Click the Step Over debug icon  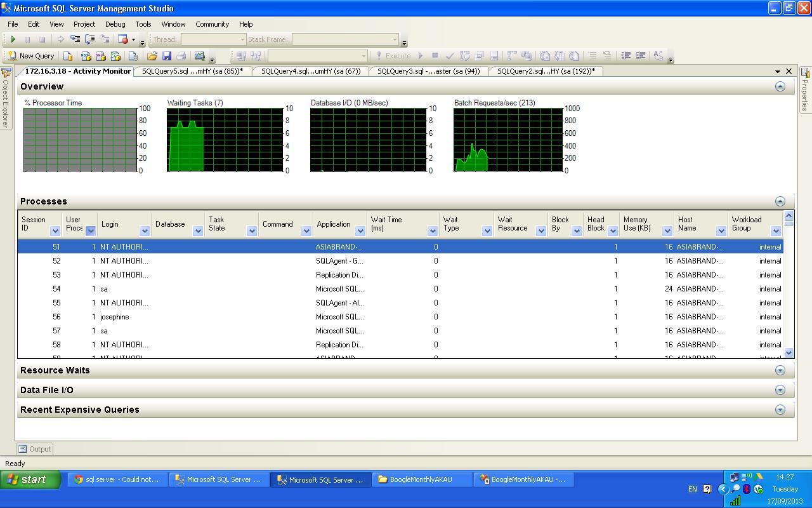[90, 39]
